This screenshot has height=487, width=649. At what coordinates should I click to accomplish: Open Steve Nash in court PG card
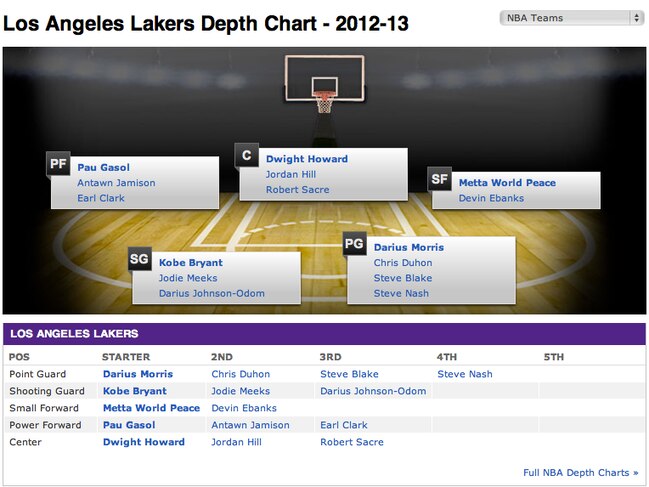click(401, 293)
